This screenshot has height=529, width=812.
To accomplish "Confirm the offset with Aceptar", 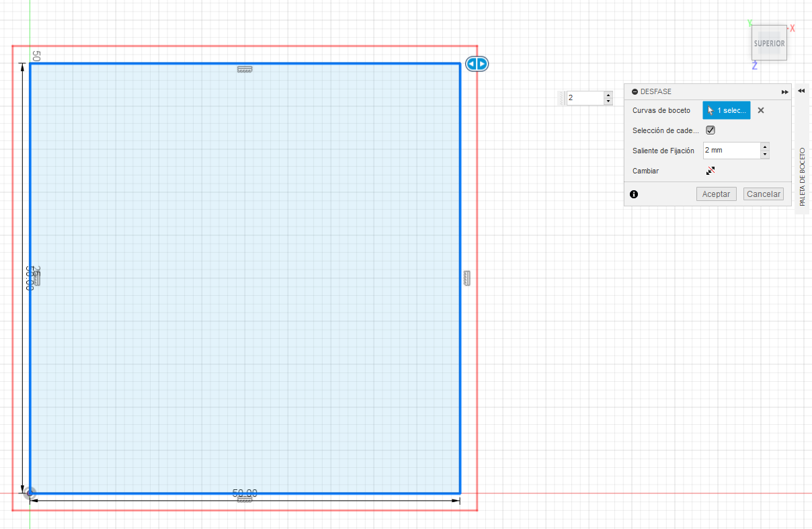I will coord(717,194).
